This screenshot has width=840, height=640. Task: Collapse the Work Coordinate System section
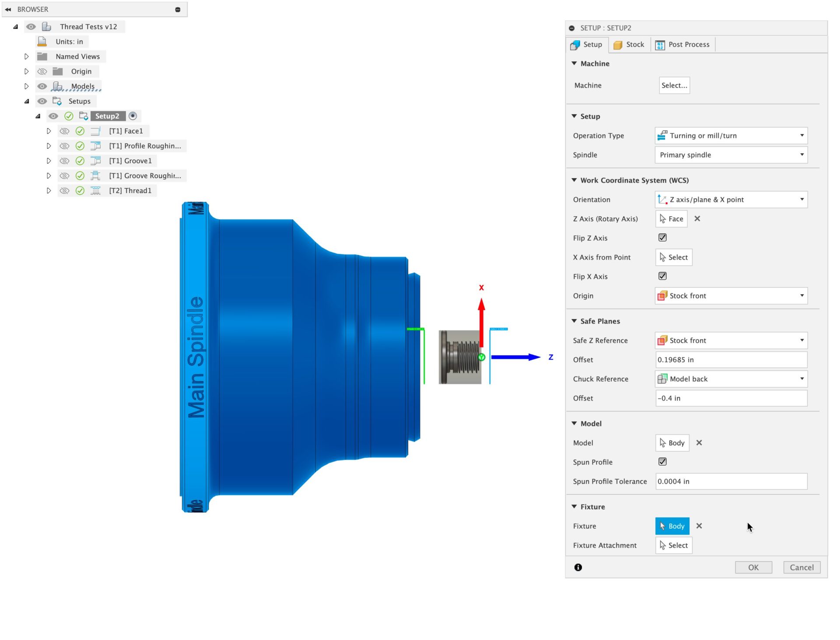click(x=574, y=180)
